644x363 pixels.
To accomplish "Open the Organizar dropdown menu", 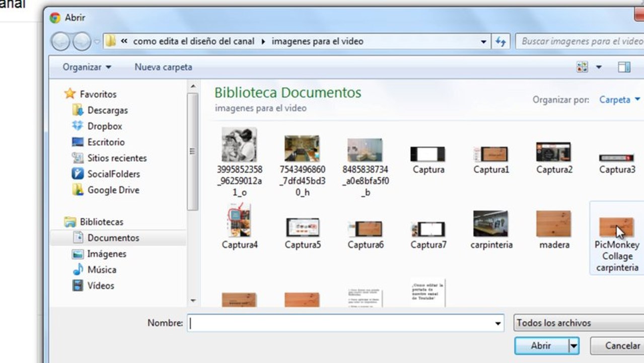I will point(87,67).
